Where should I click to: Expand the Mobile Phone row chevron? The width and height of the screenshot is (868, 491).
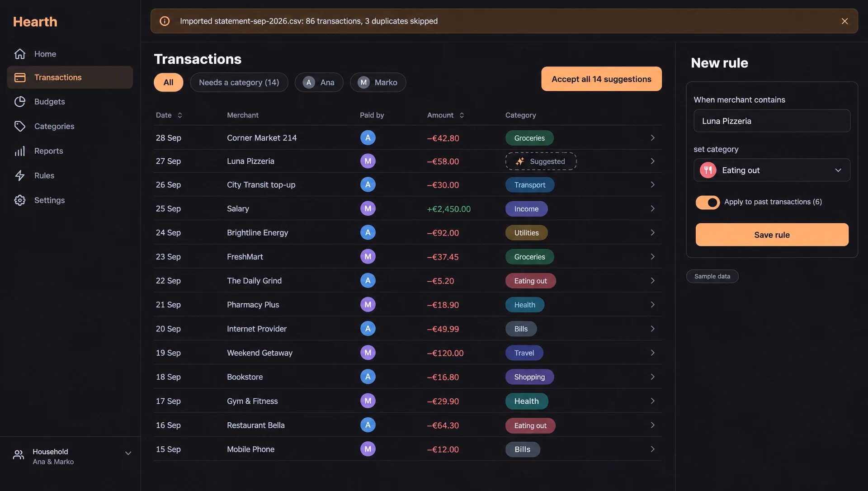click(652, 449)
